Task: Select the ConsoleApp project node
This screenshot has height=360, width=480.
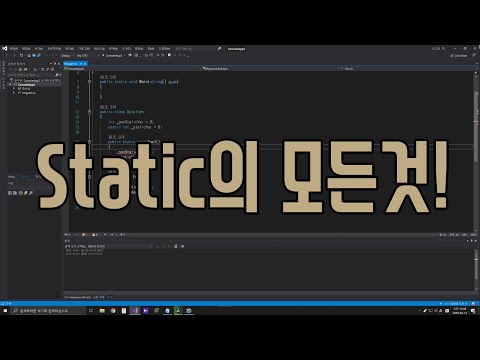Action: click(x=27, y=85)
